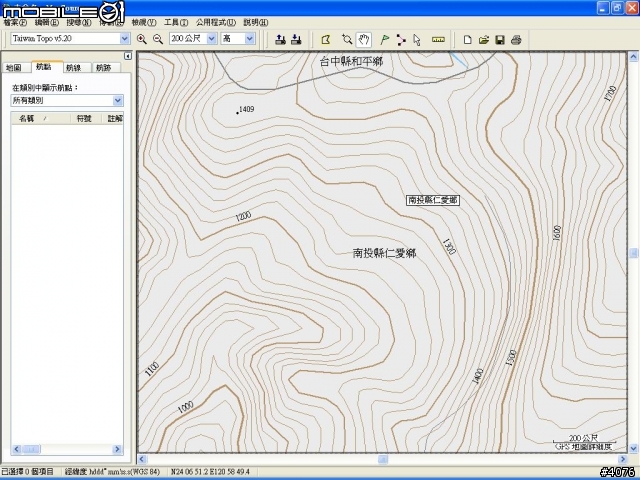Viewport: 640px width, 480px height.
Task: Sort list by 名稱 column header
Action: point(27,118)
